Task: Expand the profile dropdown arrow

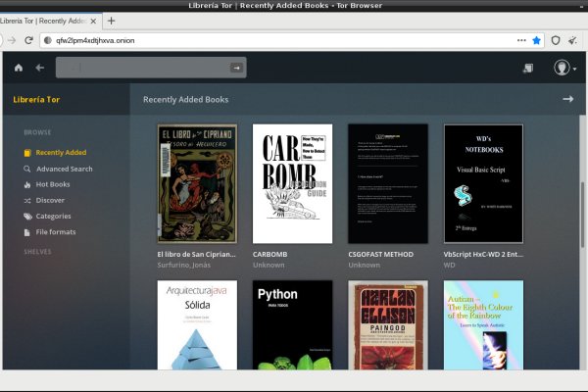Action: (x=574, y=69)
